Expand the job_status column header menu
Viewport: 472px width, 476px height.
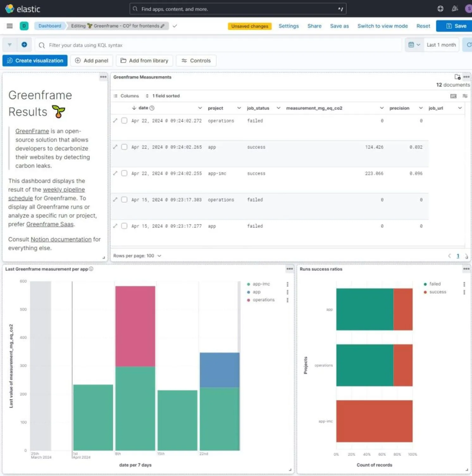tap(278, 108)
